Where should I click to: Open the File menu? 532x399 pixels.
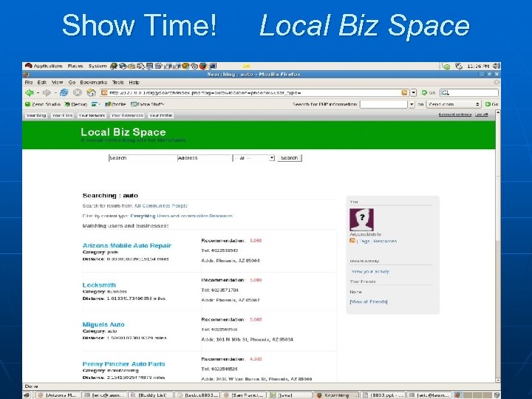pos(29,82)
